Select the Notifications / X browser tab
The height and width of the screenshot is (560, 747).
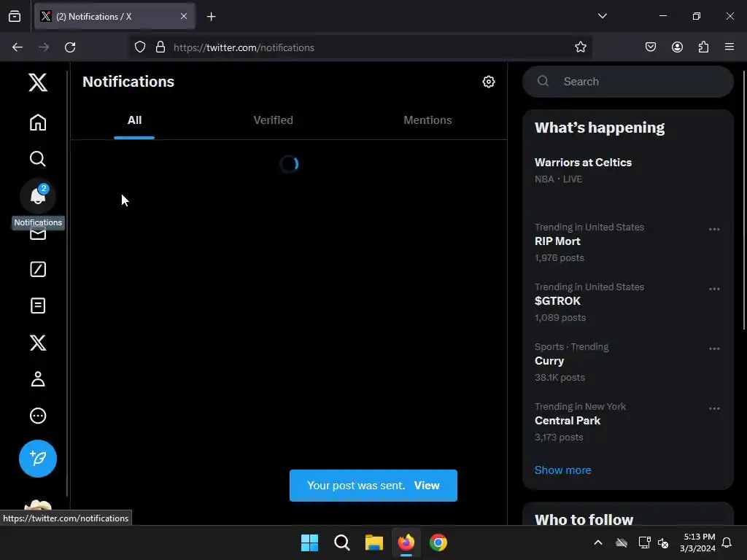coord(115,17)
